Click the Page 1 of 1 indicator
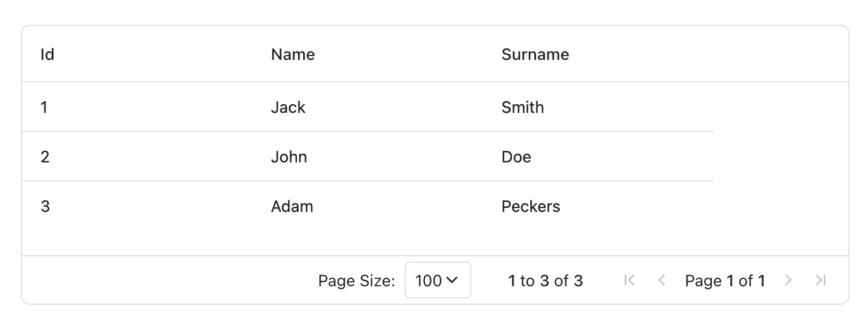This screenshot has height=326, width=868. pyautogui.click(x=725, y=280)
